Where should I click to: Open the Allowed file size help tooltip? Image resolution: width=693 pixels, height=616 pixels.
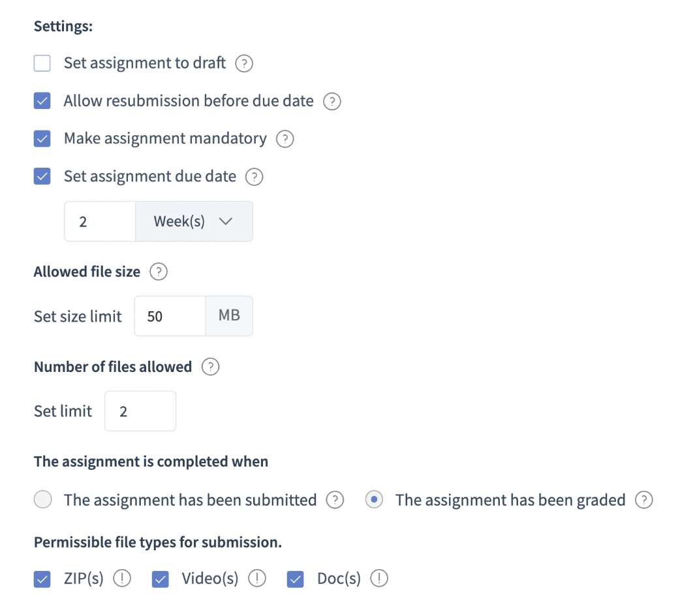(x=158, y=271)
